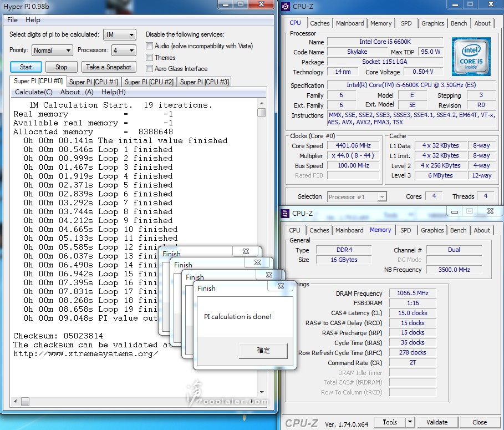
Task: Open Bench tab in top CPU-Z window
Action: [459, 23]
